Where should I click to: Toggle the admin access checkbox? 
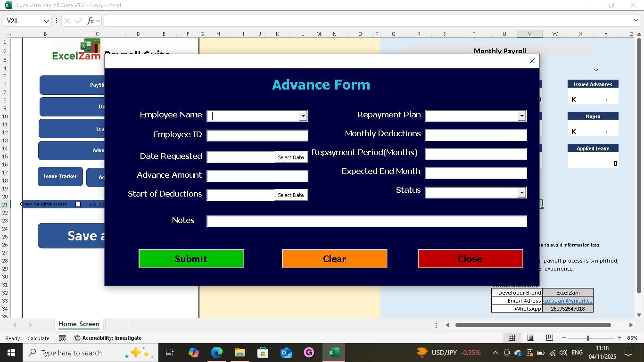(x=78, y=204)
